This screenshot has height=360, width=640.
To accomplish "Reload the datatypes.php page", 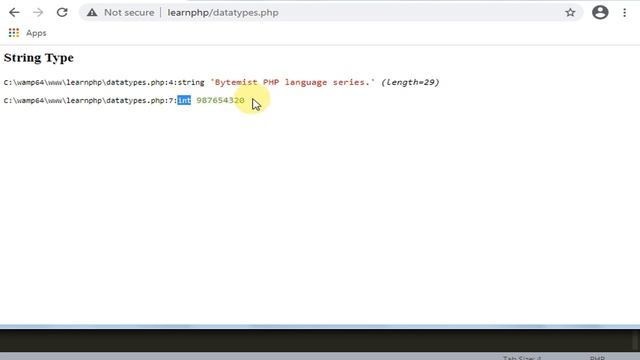I will point(62,13).
